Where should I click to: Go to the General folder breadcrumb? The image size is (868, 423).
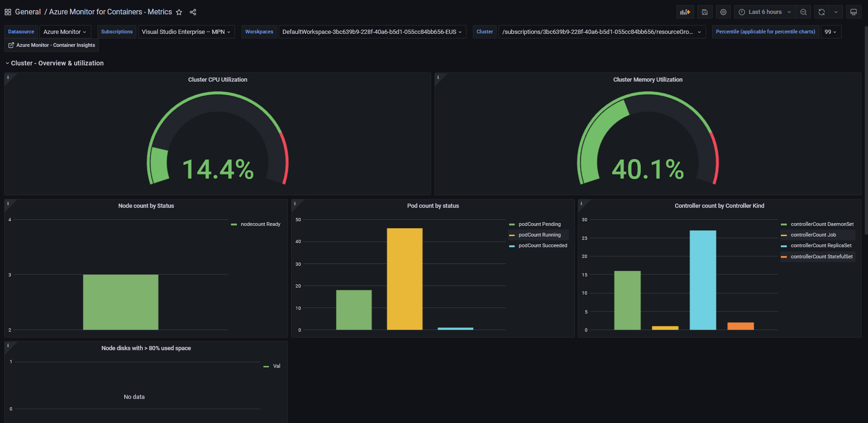pos(28,12)
